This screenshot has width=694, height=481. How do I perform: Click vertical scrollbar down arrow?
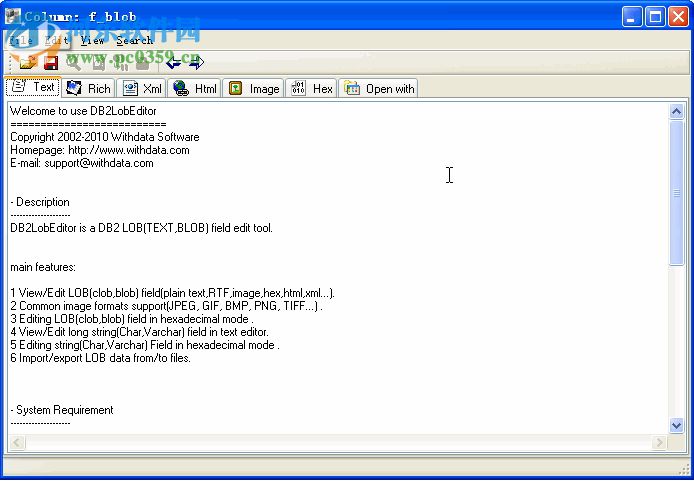676,426
